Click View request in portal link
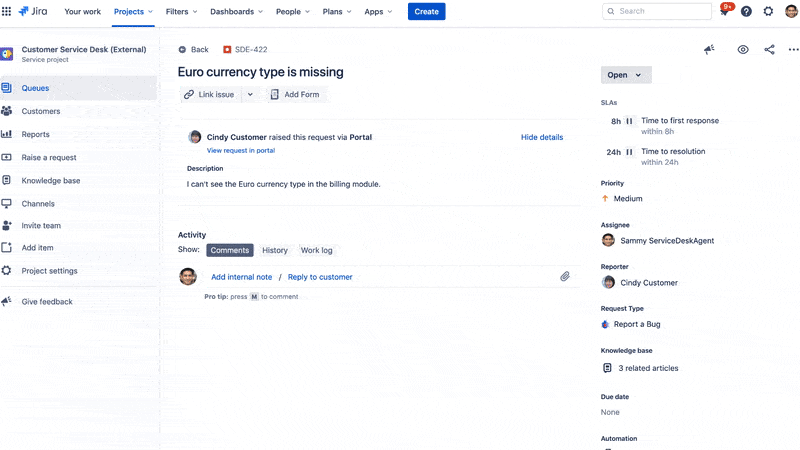Image resolution: width=800 pixels, height=450 pixels. (241, 150)
